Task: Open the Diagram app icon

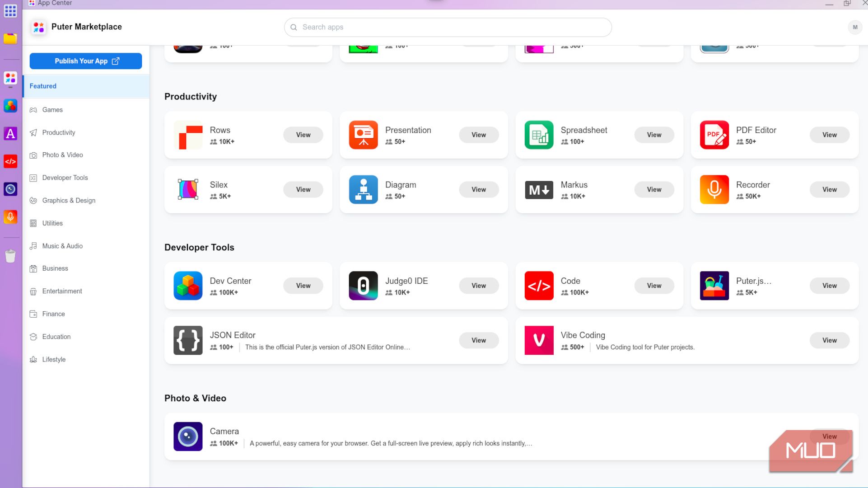Action: (363, 189)
